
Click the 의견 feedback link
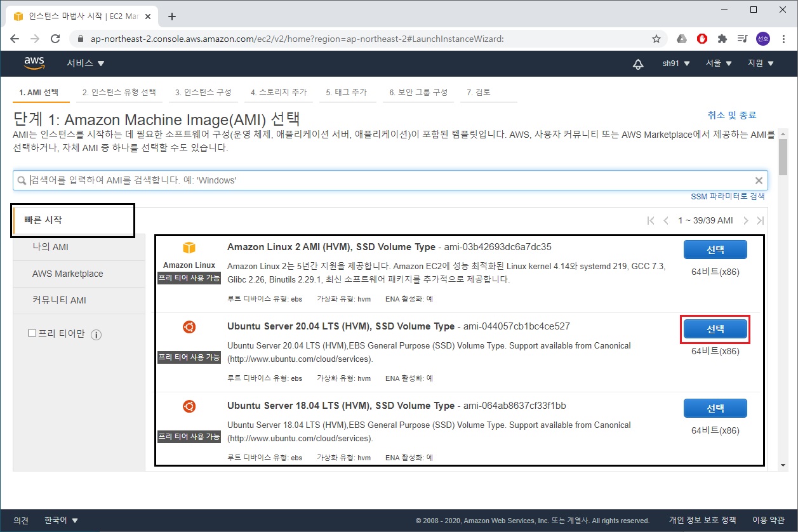coord(21,521)
